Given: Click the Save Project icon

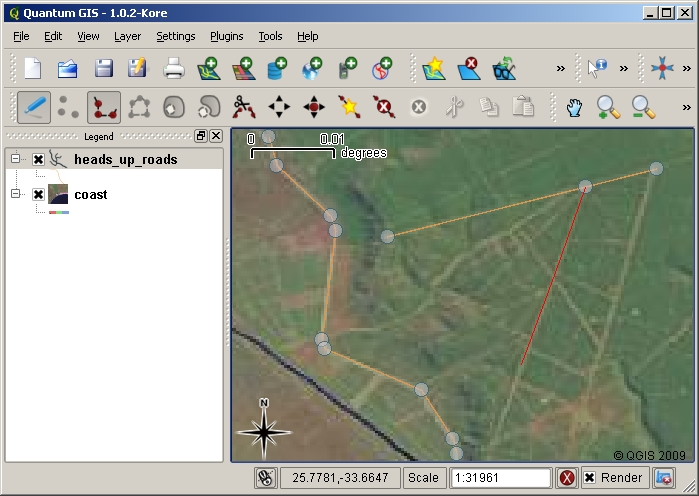Looking at the screenshot, I should pyautogui.click(x=103, y=69).
